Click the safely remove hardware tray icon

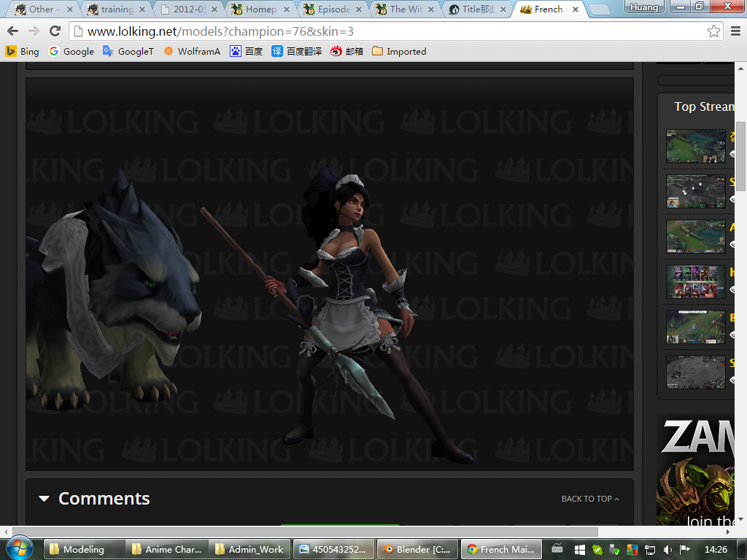point(614,550)
